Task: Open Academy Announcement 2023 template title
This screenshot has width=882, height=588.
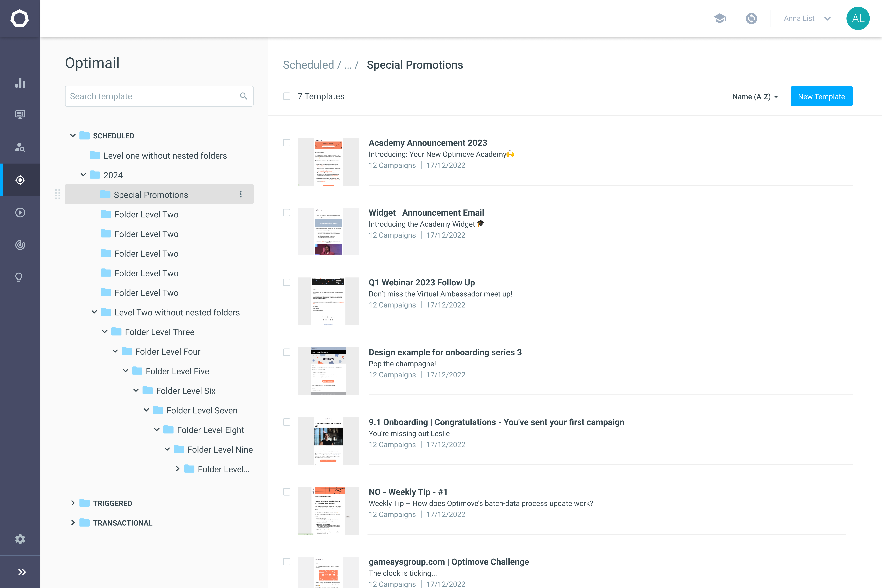Action: [x=428, y=143]
